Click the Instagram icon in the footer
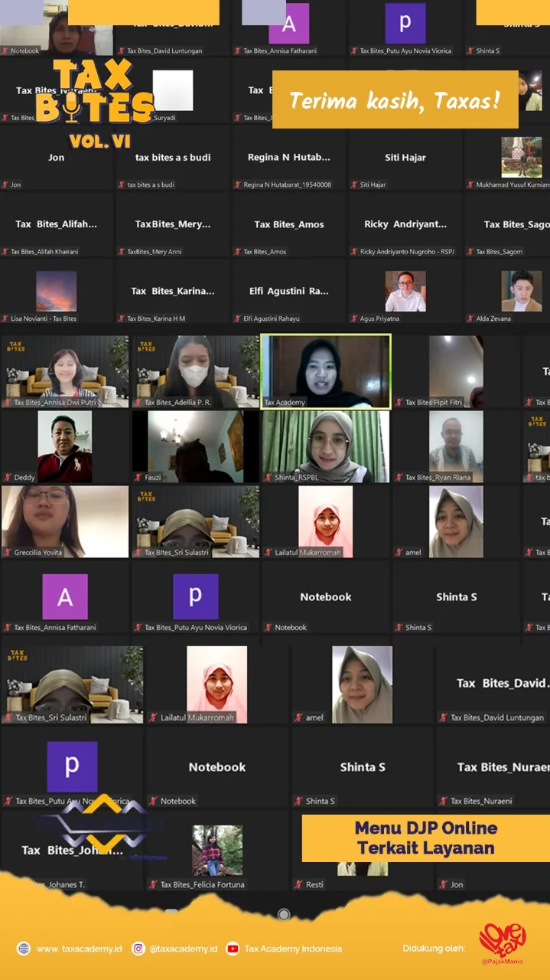The width and height of the screenshot is (550, 980). click(x=138, y=949)
